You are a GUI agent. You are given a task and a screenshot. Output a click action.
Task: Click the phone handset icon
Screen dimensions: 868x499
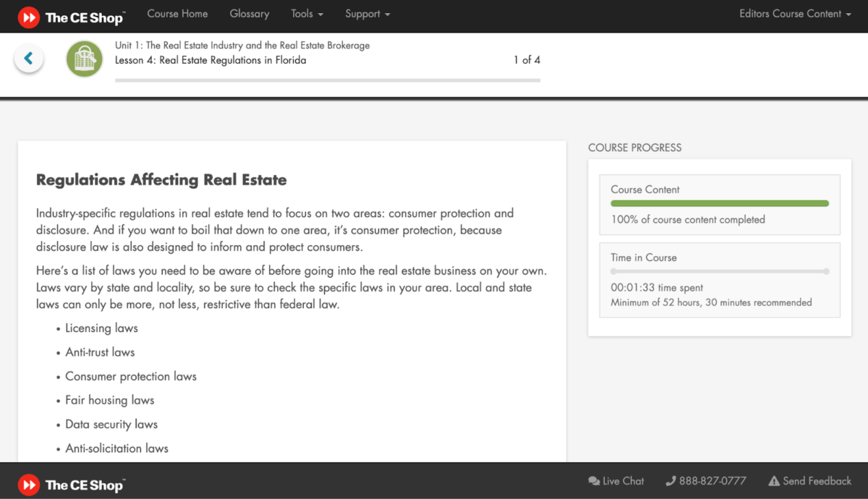click(671, 481)
